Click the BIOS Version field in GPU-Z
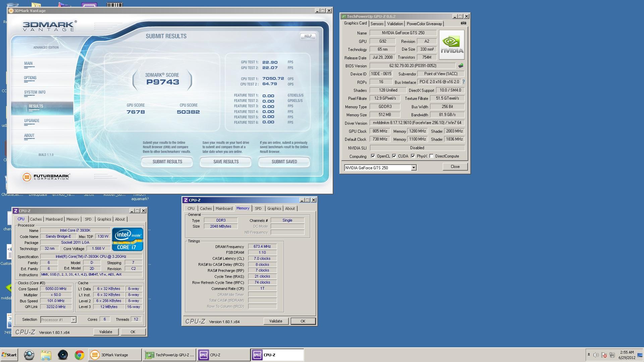 point(413,66)
